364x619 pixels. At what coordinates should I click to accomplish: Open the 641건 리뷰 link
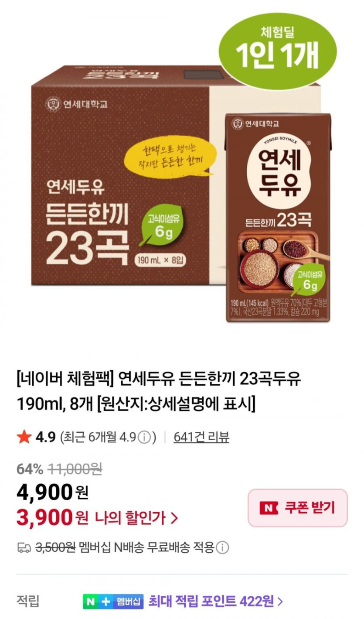[x=201, y=437]
